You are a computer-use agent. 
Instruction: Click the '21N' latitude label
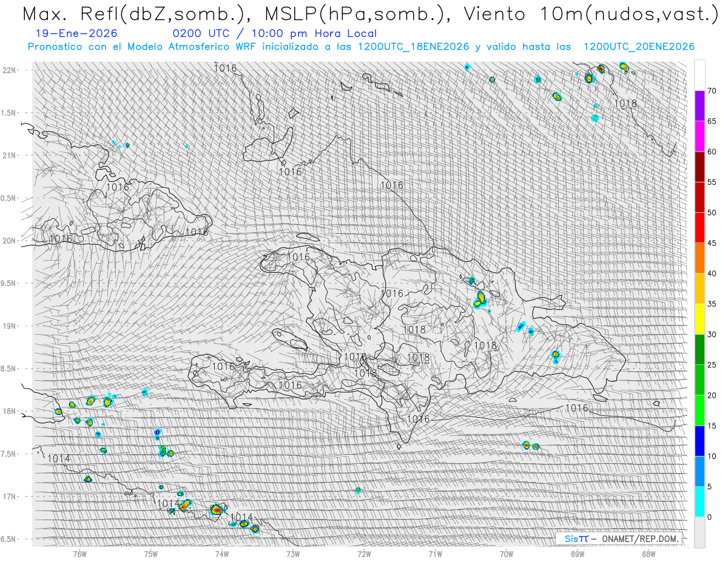point(8,155)
